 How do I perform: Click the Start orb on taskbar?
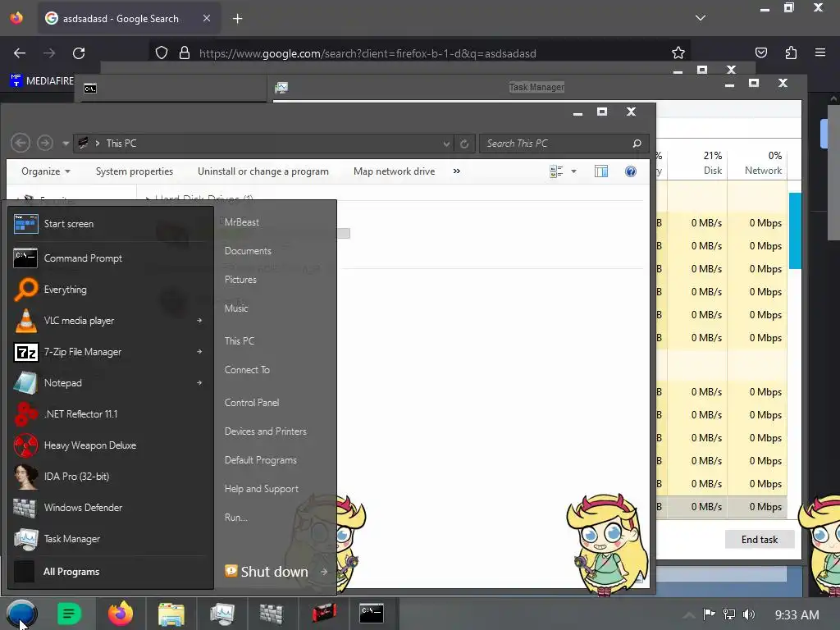22,614
